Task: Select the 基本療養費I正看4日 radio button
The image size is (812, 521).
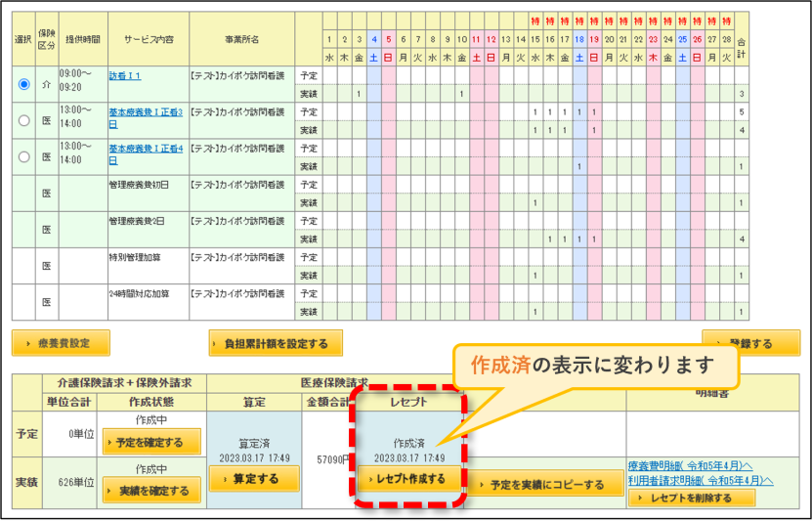Action: [23, 156]
